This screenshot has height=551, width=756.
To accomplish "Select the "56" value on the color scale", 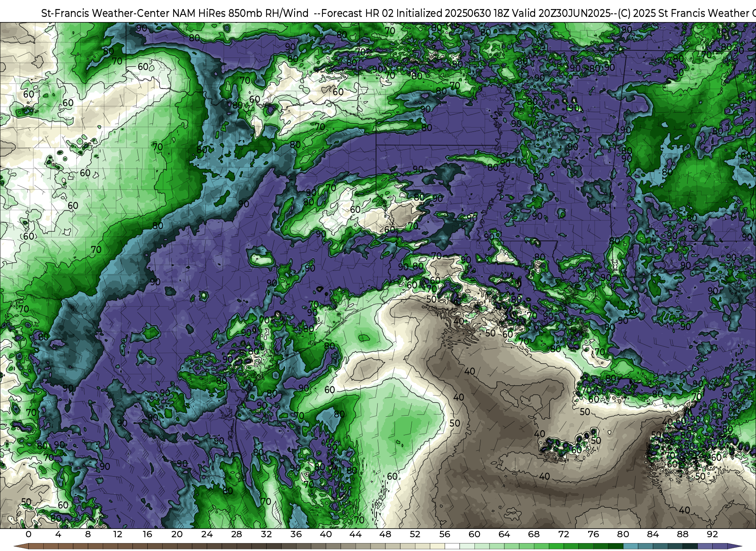I will point(445,534).
